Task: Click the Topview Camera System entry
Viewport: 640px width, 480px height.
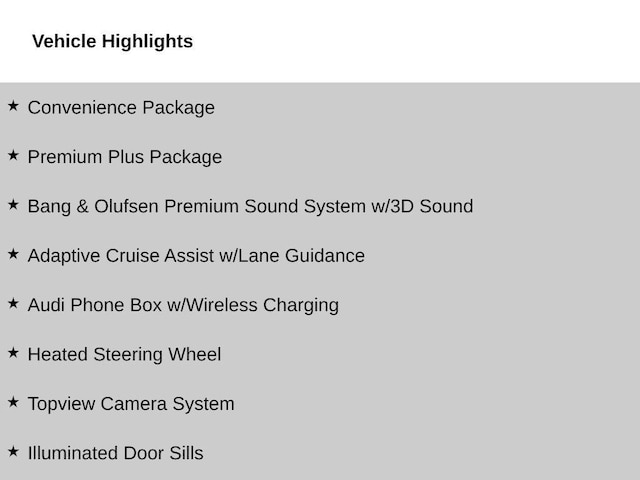Action: (x=131, y=404)
